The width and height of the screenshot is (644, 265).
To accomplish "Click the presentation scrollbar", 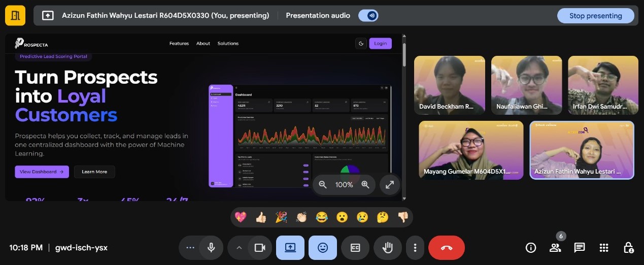I will 404,54.
